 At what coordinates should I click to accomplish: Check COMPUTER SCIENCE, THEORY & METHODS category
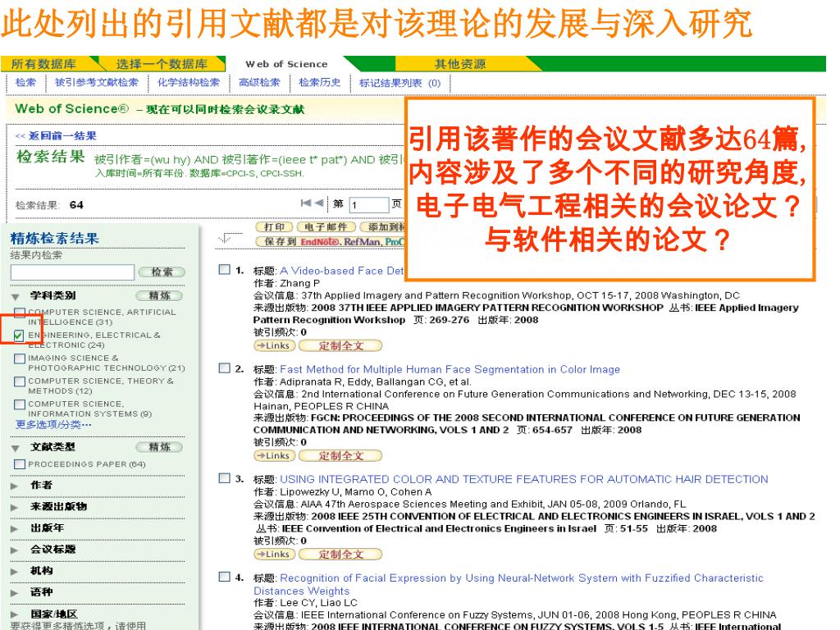(x=20, y=381)
